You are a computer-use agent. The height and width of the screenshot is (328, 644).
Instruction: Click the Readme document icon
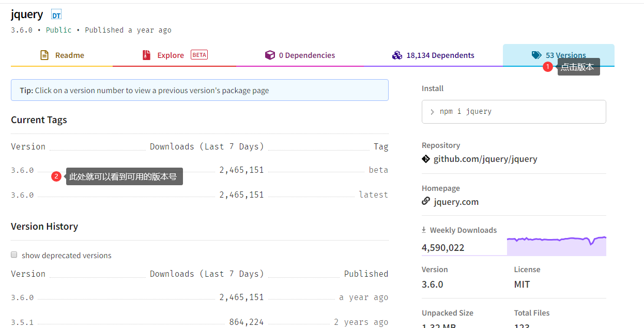(x=44, y=55)
